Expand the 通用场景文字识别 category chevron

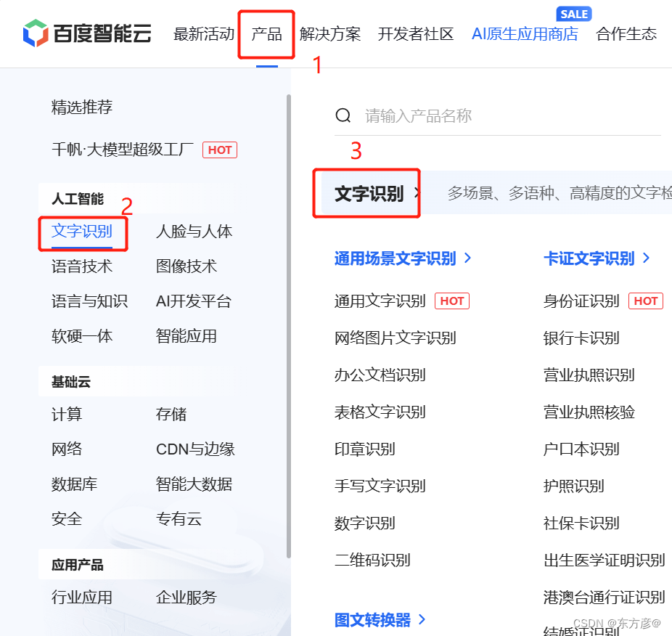(468, 258)
